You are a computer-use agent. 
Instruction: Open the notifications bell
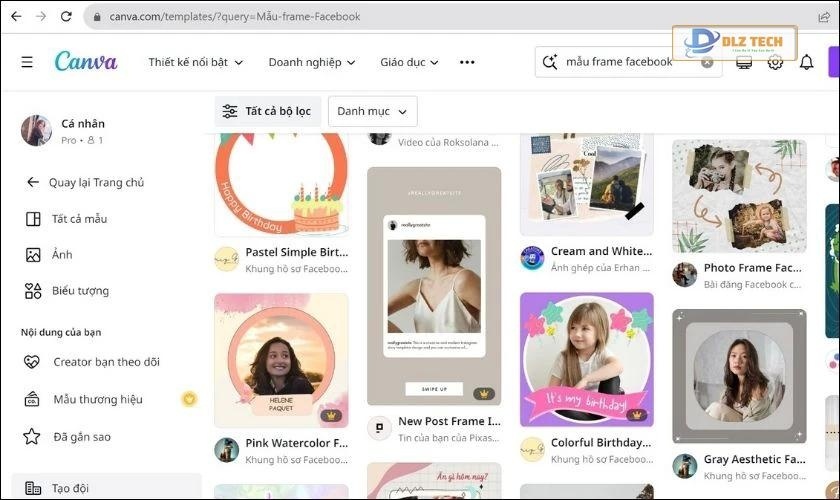click(x=806, y=62)
